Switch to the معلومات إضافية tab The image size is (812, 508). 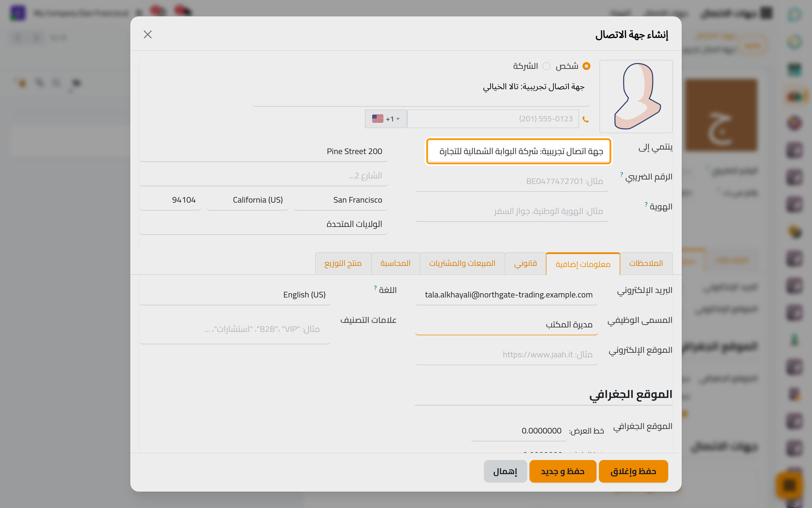click(x=583, y=264)
